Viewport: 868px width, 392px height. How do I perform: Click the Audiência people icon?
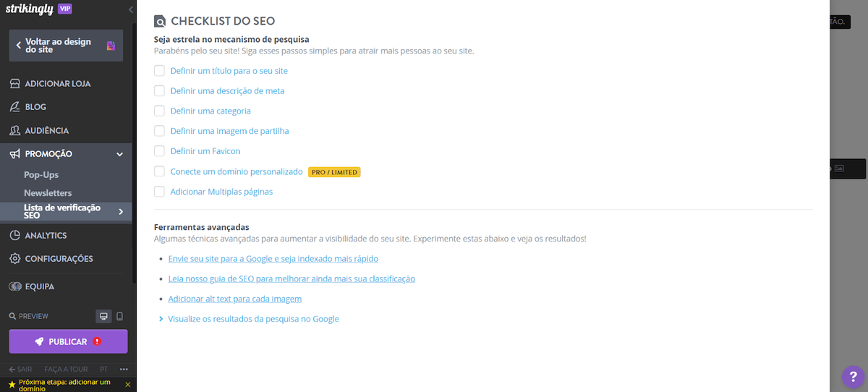coord(14,130)
